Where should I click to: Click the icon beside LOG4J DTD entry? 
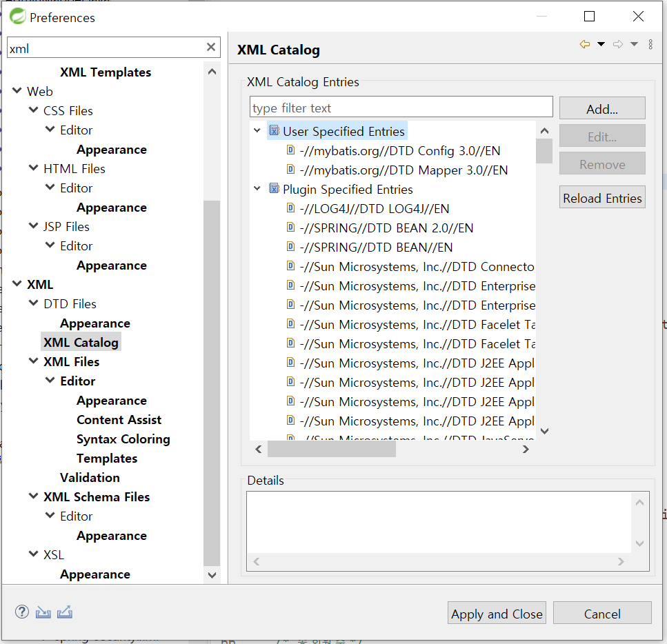tap(290, 208)
